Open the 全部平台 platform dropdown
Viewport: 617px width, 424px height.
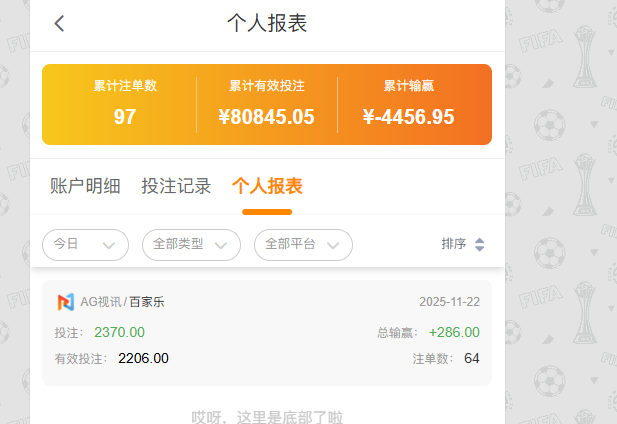pos(303,244)
